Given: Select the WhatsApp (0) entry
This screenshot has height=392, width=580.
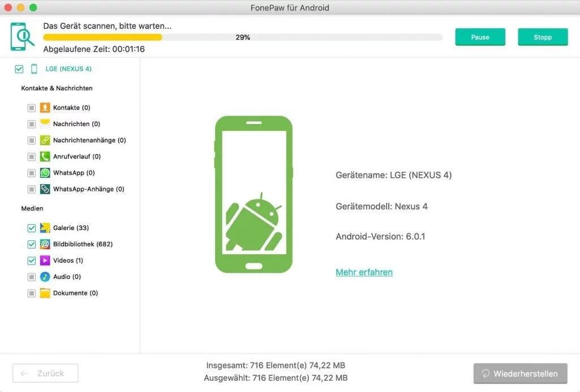Looking at the screenshot, I should click(74, 173).
